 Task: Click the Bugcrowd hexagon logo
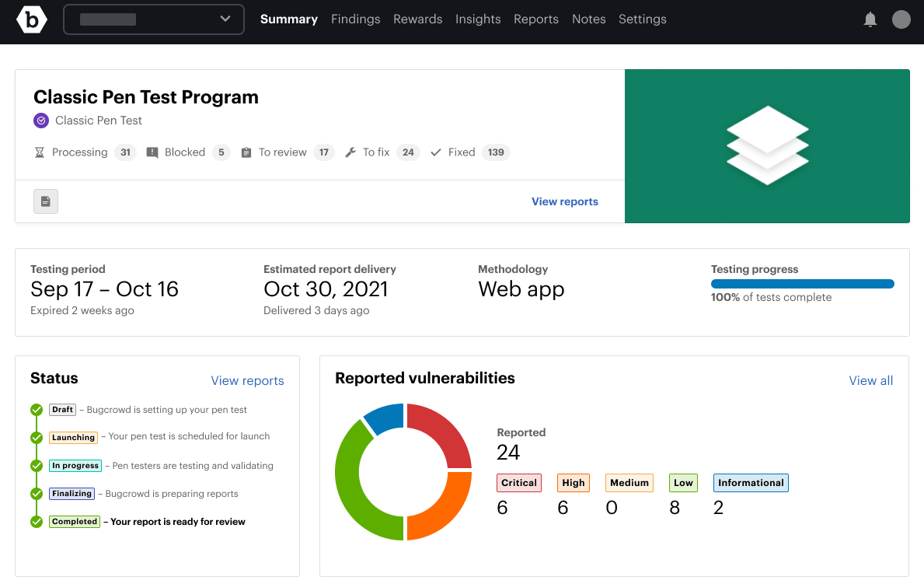pos(32,19)
